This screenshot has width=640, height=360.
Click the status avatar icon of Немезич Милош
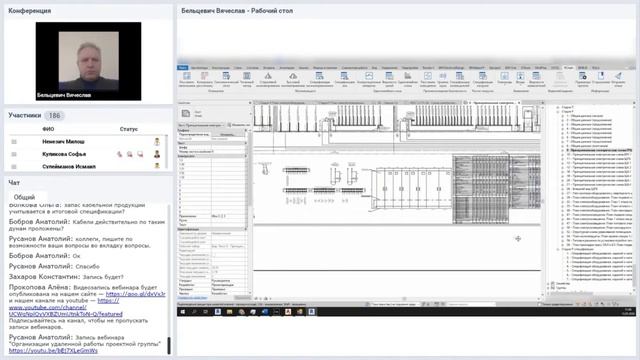[x=157, y=142]
